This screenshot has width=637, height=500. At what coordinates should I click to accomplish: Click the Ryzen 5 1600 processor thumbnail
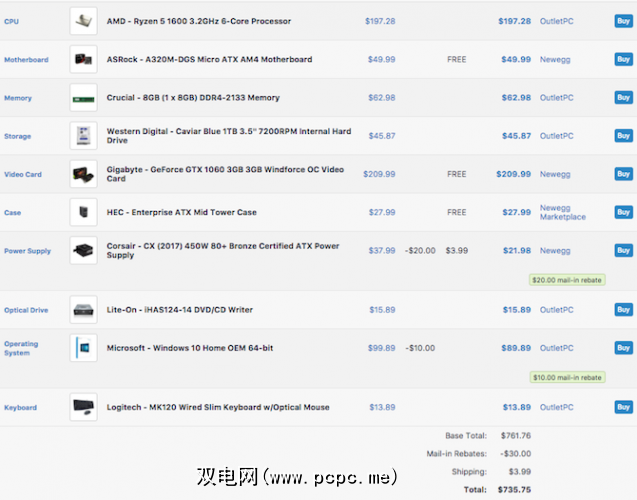point(84,21)
